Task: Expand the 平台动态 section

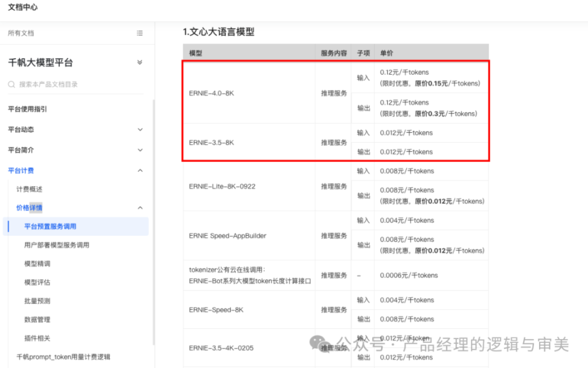Action: (140, 129)
